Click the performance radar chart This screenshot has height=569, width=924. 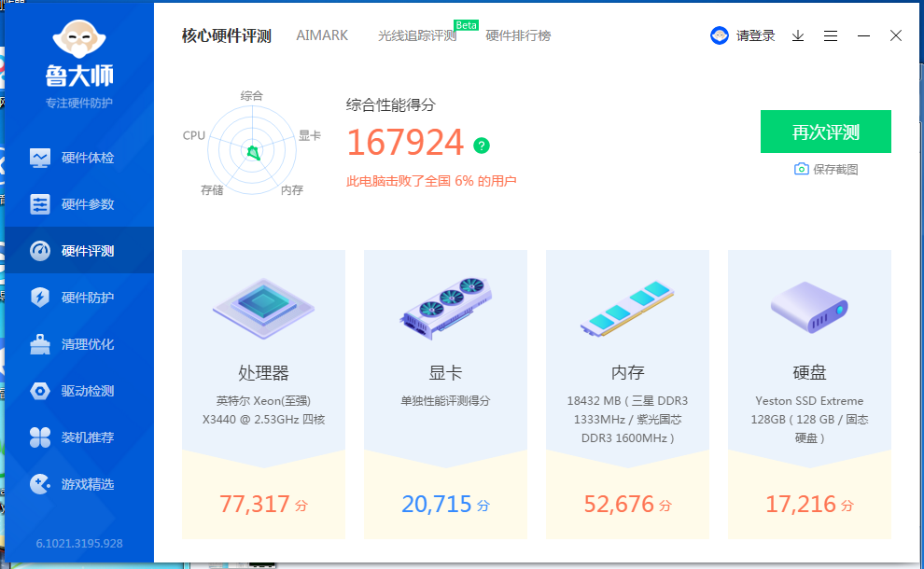[252, 150]
